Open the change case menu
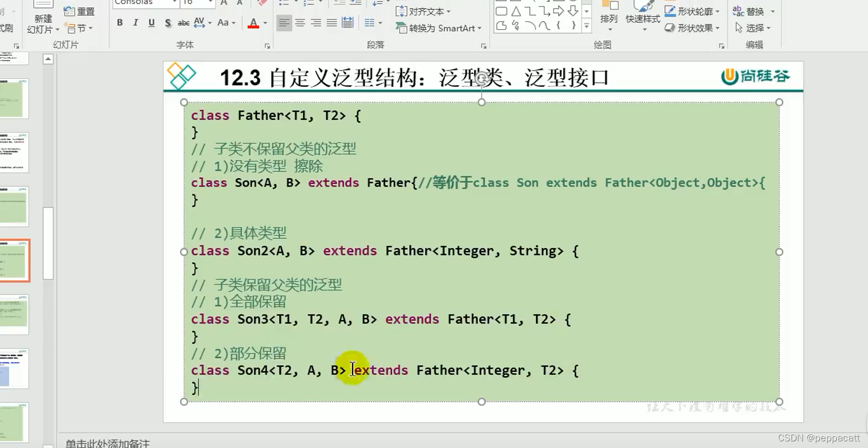This screenshot has height=448, width=868. [x=226, y=23]
